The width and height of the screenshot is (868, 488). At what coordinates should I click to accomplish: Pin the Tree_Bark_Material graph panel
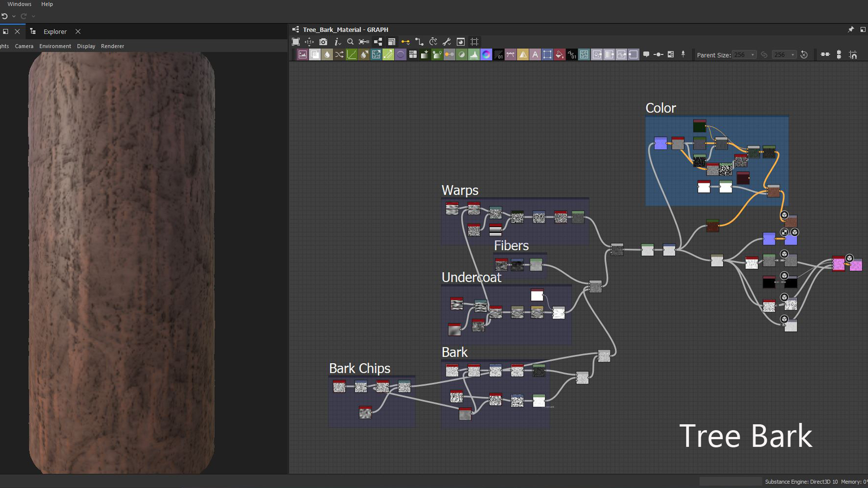(x=850, y=29)
